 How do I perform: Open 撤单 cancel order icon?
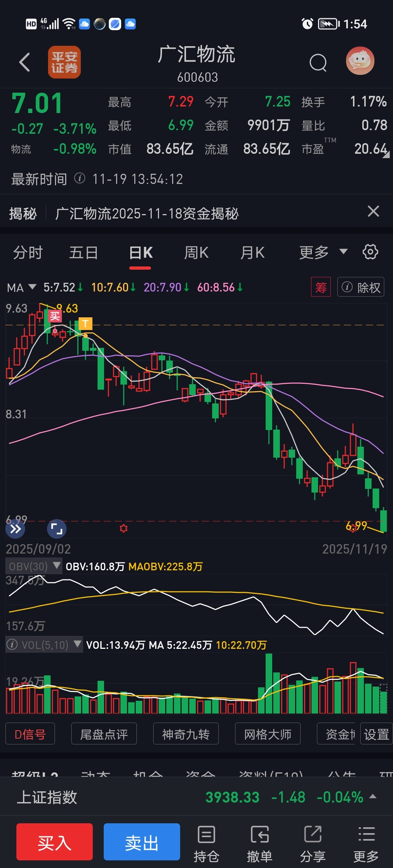tap(259, 844)
